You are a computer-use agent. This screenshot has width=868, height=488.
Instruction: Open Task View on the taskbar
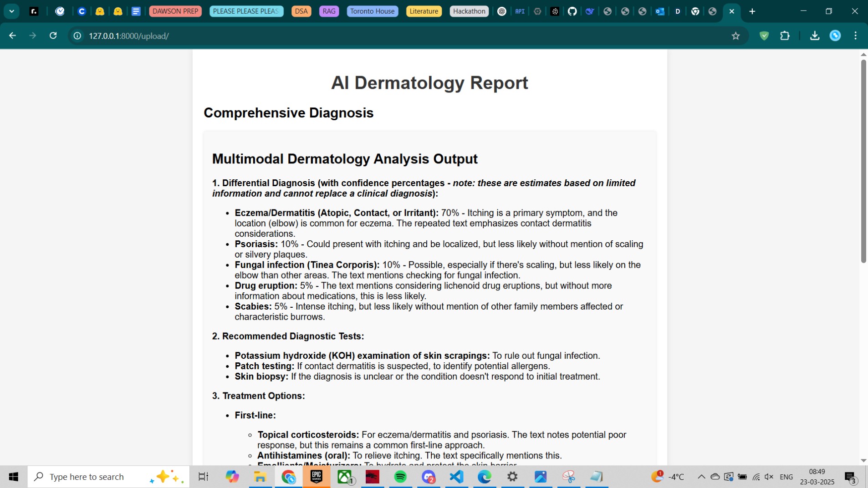pyautogui.click(x=203, y=477)
